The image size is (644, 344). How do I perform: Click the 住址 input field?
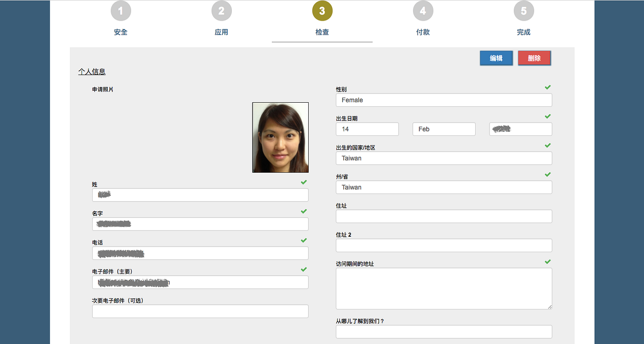point(444,216)
